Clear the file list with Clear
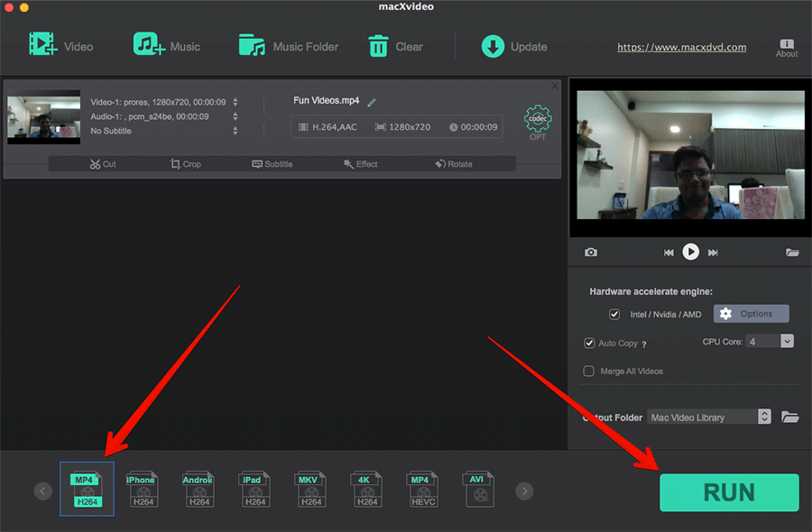Screen dimensions: 812x532 (395, 46)
